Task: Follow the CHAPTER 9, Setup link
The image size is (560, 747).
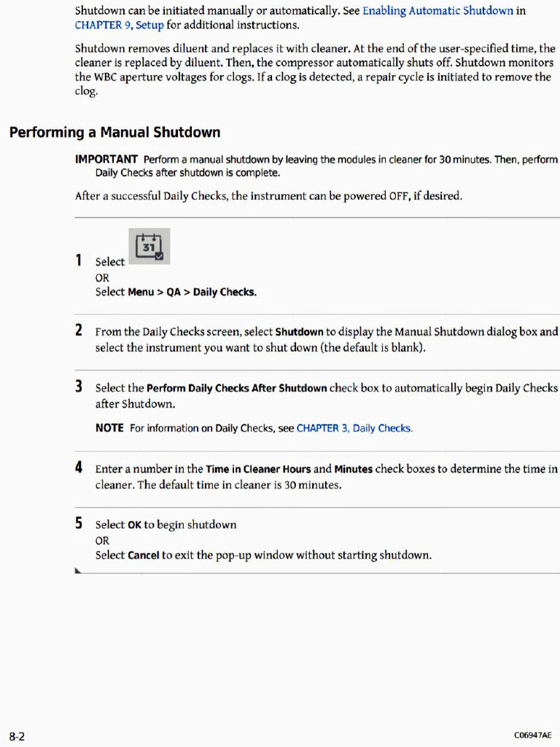Action: (119, 25)
